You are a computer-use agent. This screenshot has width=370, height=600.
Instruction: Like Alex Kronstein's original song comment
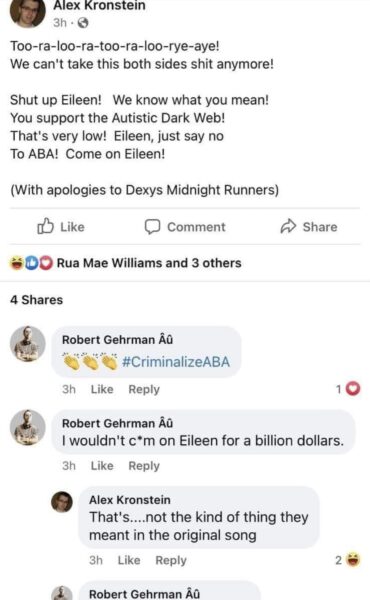click(129, 560)
